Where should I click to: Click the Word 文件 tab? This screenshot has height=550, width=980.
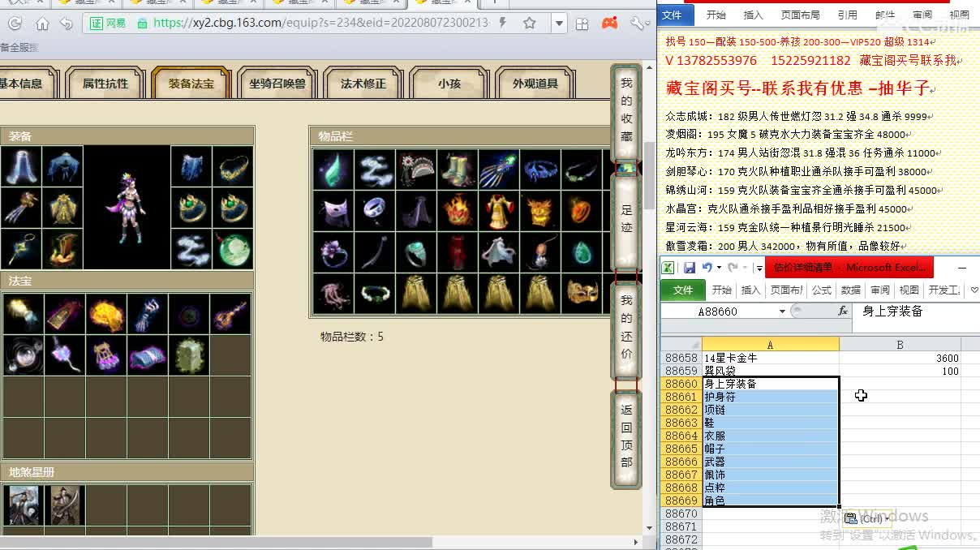(673, 15)
